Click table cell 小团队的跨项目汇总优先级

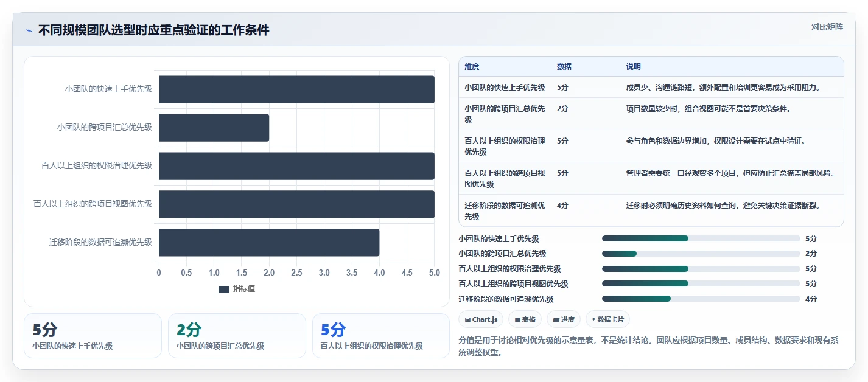coord(505,114)
